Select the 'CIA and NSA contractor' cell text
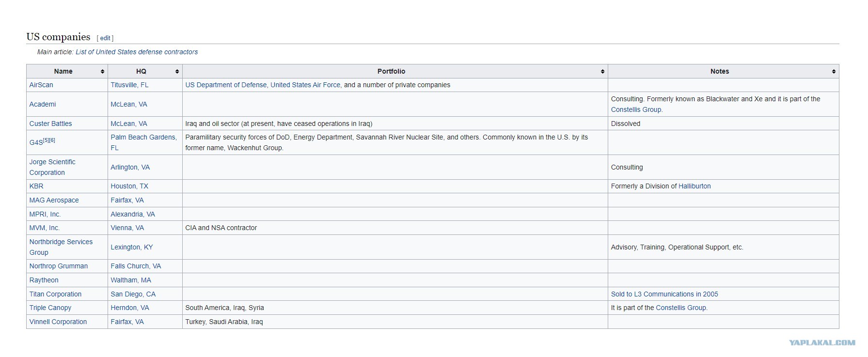The width and height of the screenshot is (868, 357). (221, 228)
